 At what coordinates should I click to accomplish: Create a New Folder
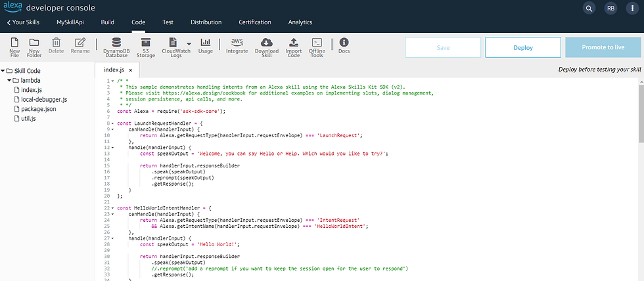34,47
